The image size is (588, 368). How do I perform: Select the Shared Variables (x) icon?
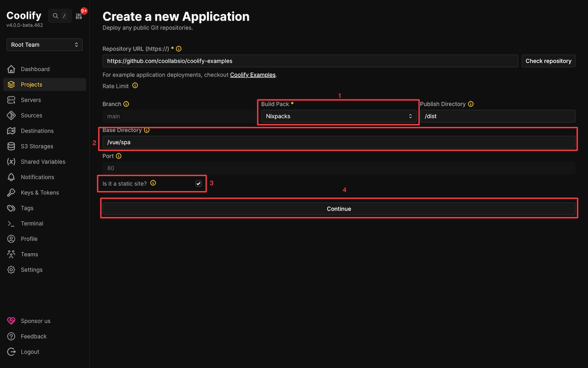point(11,162)
